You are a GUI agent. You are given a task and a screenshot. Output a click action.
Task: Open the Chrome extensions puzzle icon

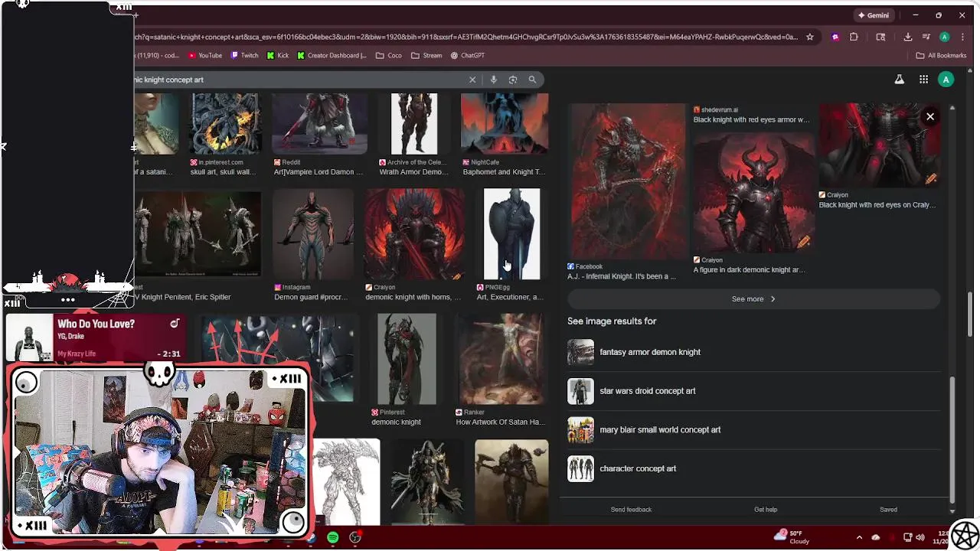click(x=854, y=37)
